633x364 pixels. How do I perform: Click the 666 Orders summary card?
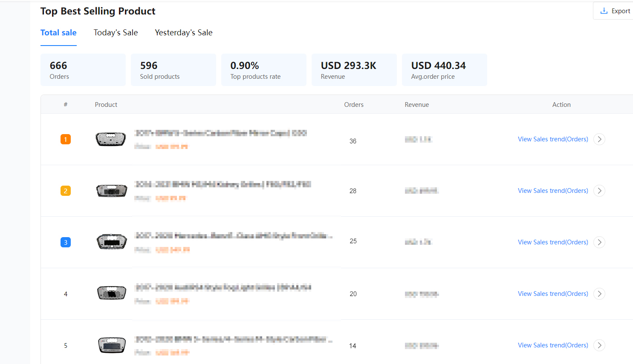(x=83, y=70)
